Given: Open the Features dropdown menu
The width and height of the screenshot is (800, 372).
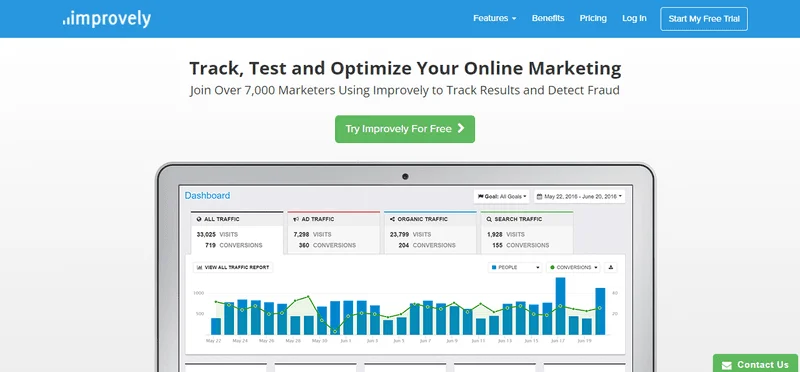Looking at the screenshot, I should click(494, 18).
